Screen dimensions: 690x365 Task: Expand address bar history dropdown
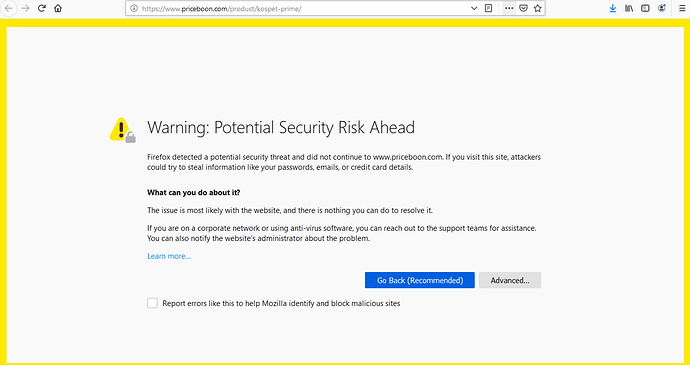474,8
